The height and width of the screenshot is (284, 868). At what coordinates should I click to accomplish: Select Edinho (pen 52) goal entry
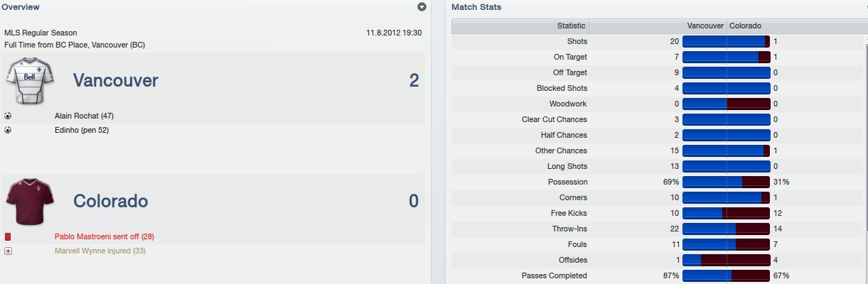pyautogui.click(x=82, y=130)
